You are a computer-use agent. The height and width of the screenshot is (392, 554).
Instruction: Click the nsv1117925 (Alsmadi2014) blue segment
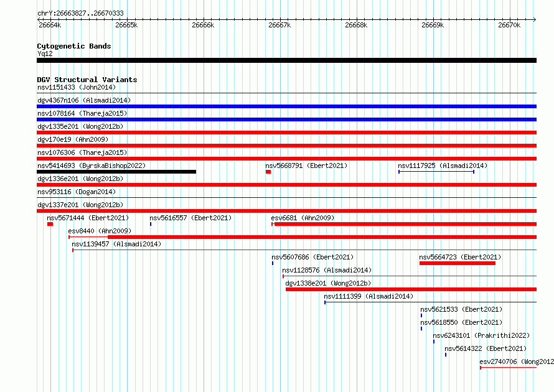(436, 172)
